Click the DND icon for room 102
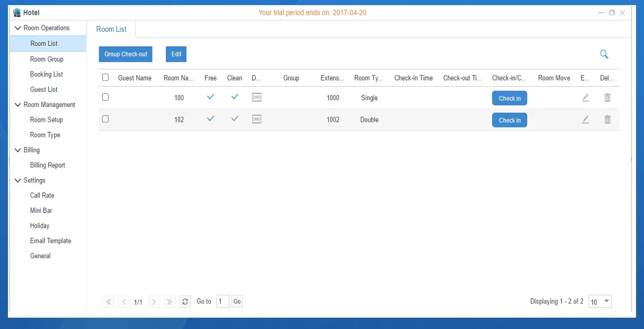 257,119
